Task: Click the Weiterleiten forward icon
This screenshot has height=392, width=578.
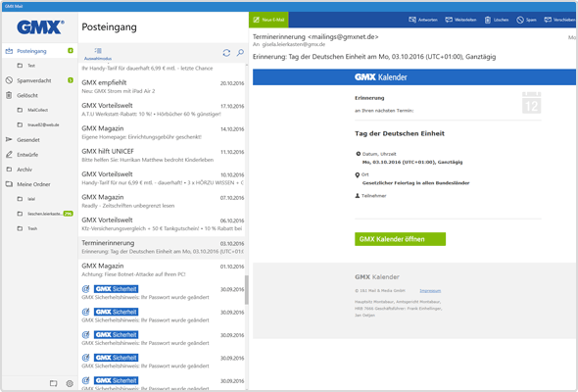Action: (449, 20)
